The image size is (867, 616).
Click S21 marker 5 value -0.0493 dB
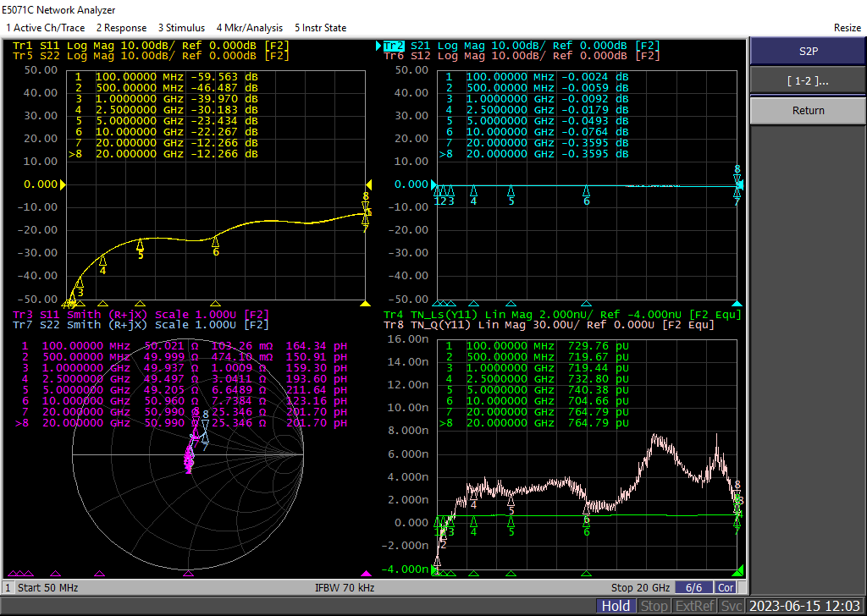pyautogui.click(x=595, y=121)
